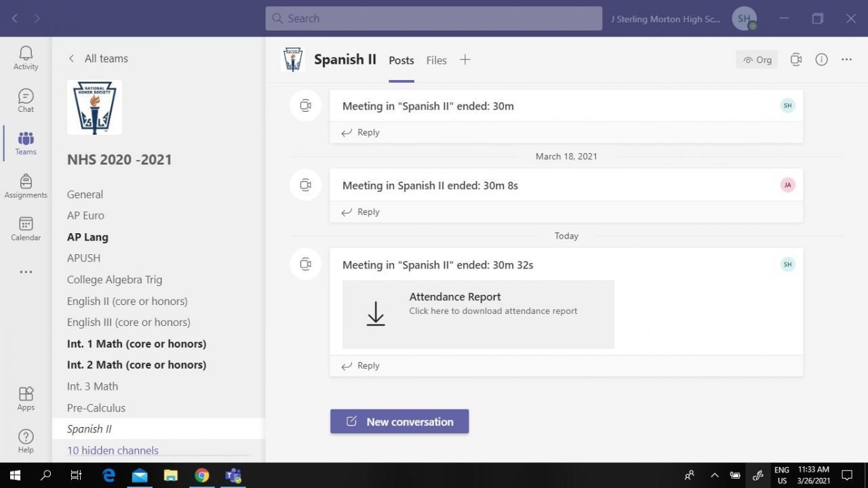Start a New conversation

click(399, 422)
